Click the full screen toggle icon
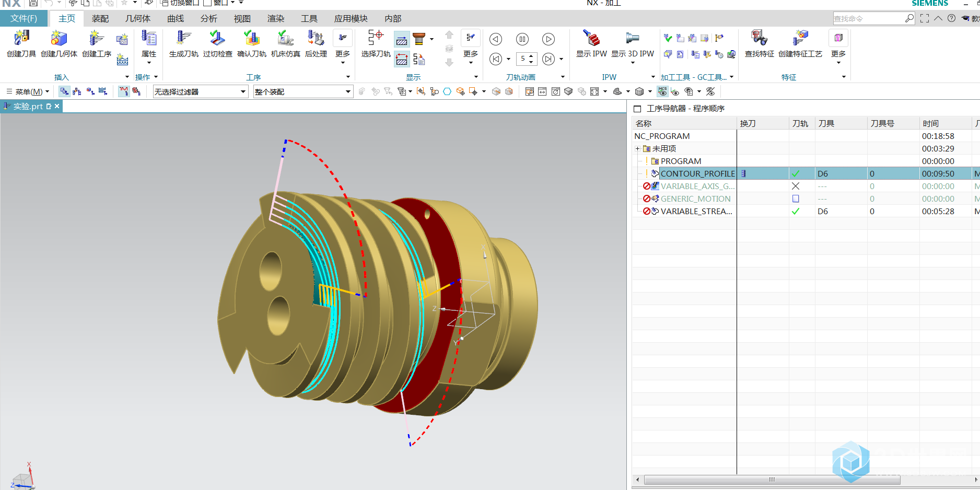Viewport: 980px width, 490px height. click(x=925, y=18)
